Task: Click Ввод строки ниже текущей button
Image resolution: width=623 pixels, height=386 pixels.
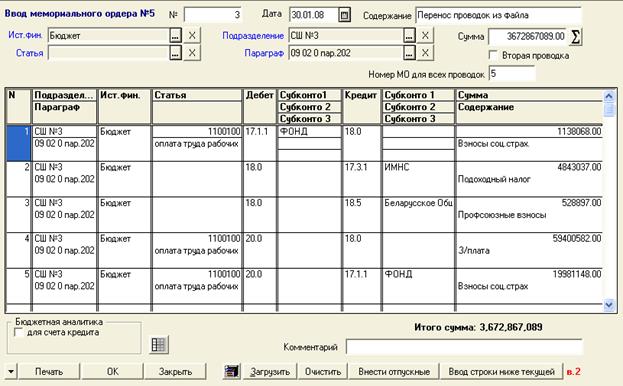Action: coord(501,372)
